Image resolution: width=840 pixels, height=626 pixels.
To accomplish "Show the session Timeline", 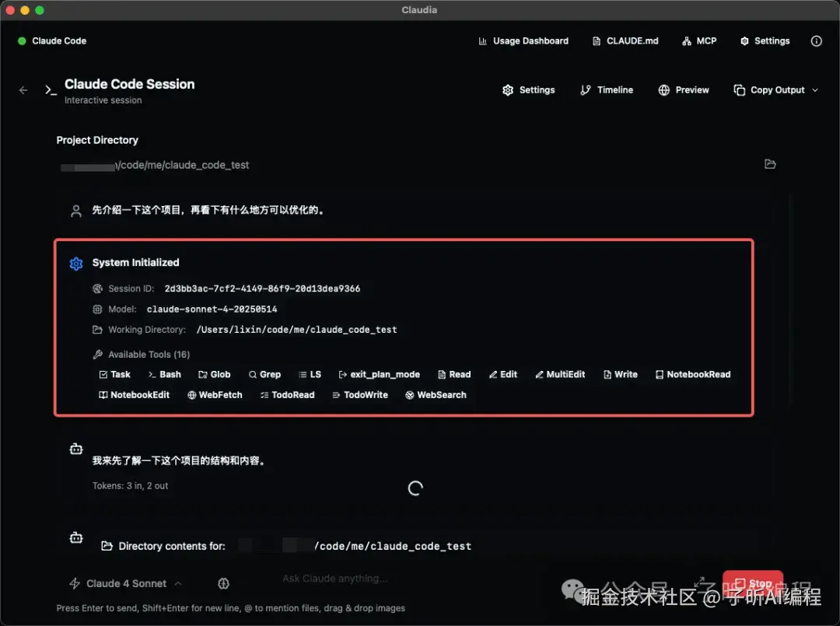I will point(607,90).
